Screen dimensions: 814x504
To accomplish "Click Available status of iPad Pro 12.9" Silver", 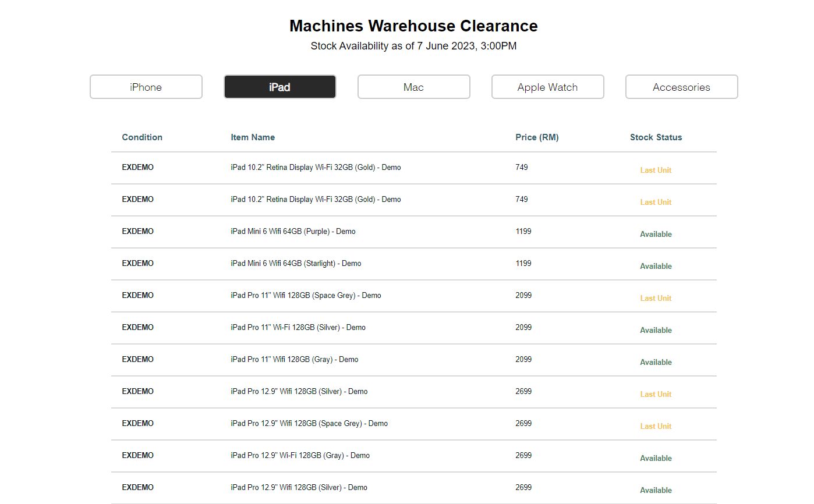I will (x=656, y=490).
